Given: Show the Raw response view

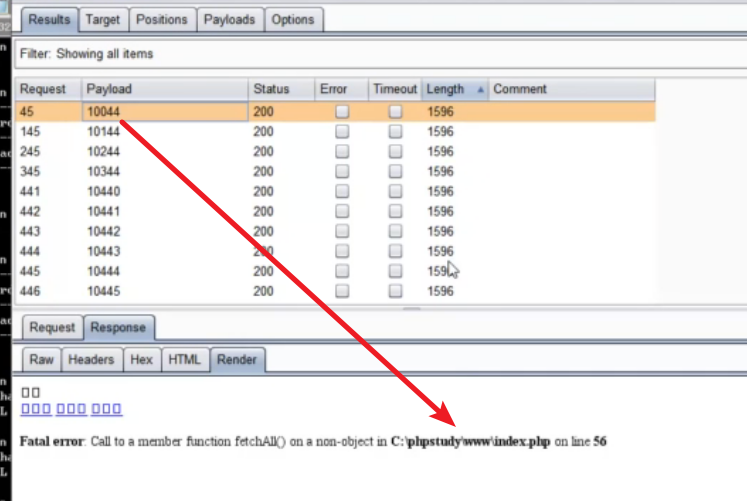Looking at the screenshot, I should pos(41,360).
